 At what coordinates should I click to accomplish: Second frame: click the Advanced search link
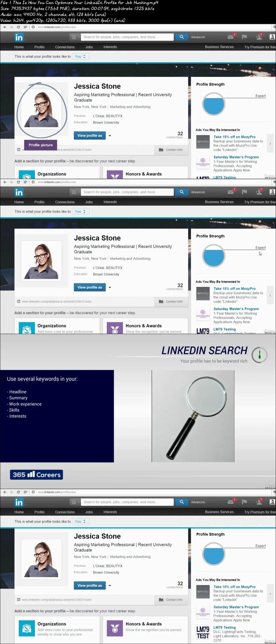pos(198,192)
